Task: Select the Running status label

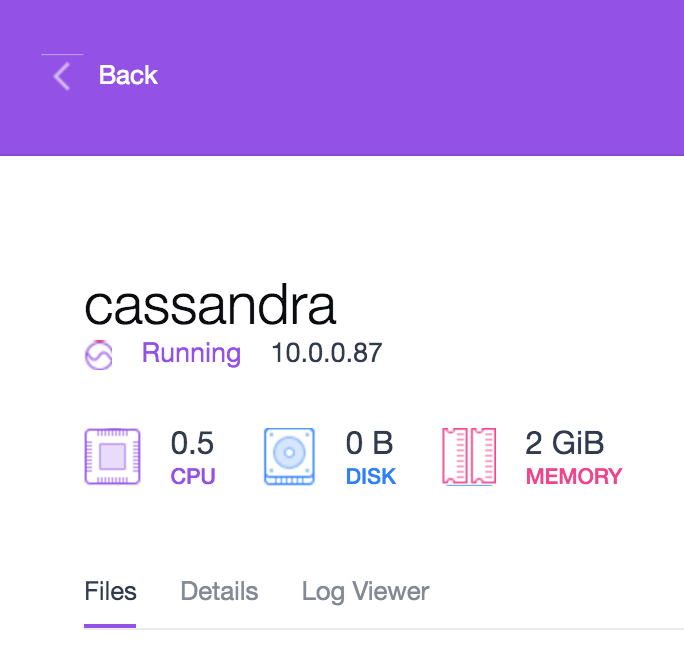Action: click(x=191, y=353)
